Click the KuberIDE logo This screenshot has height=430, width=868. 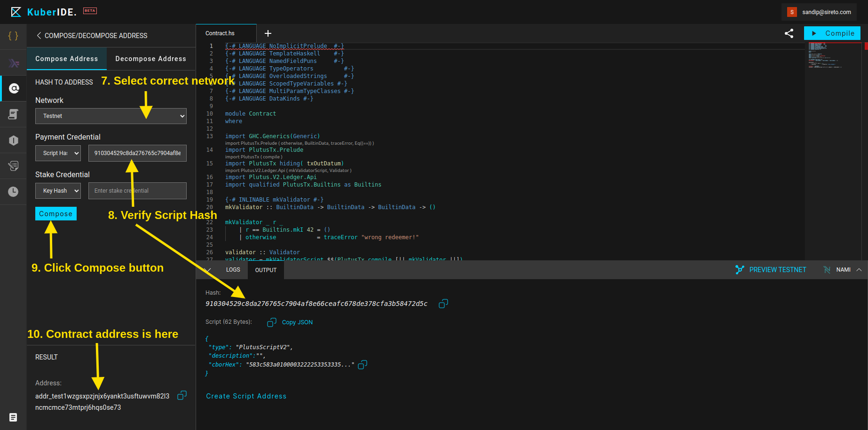[43, 12]
